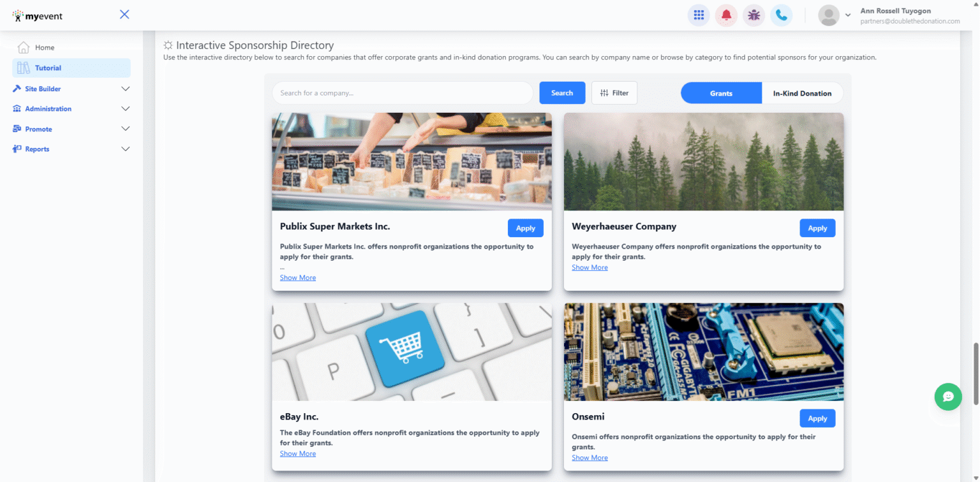Click the Home house icon in sidebar

click(x=24, y=47)
